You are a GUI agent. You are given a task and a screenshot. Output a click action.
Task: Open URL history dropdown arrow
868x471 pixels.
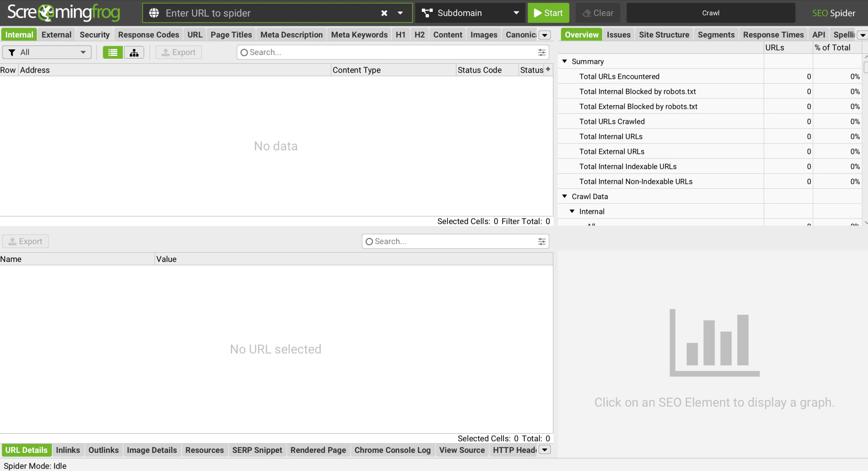click(400, 13)
